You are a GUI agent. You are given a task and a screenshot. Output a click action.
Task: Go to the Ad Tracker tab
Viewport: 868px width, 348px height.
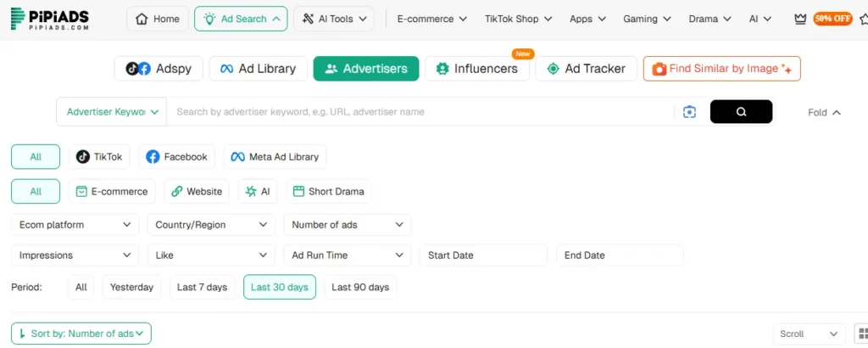coord(587,69)
